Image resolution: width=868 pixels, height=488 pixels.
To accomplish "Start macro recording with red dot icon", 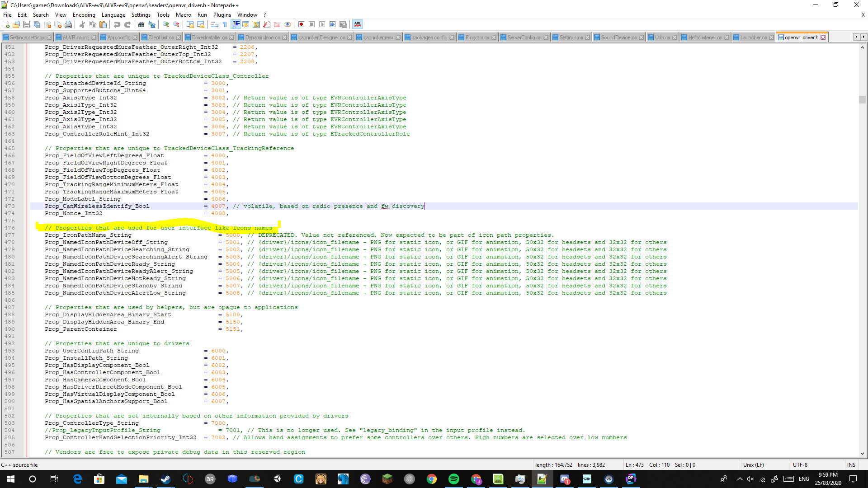I will tap(301, 24).
